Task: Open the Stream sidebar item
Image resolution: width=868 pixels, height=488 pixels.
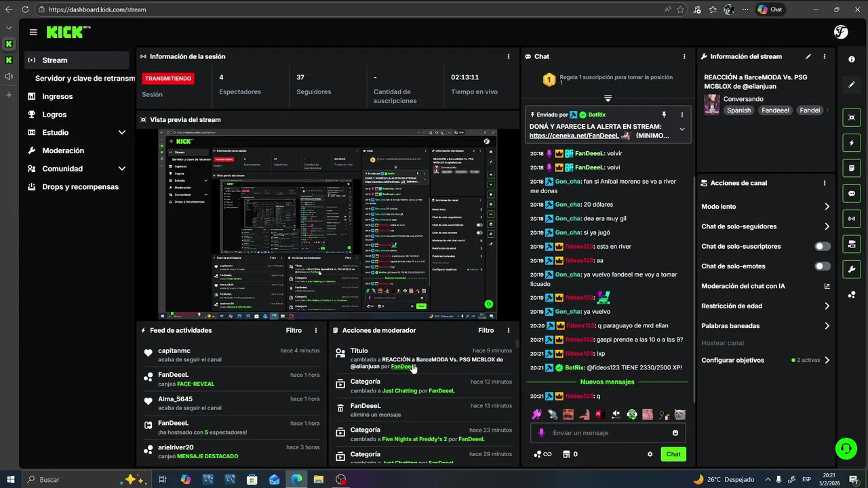Action: click(x=76, y=60)
